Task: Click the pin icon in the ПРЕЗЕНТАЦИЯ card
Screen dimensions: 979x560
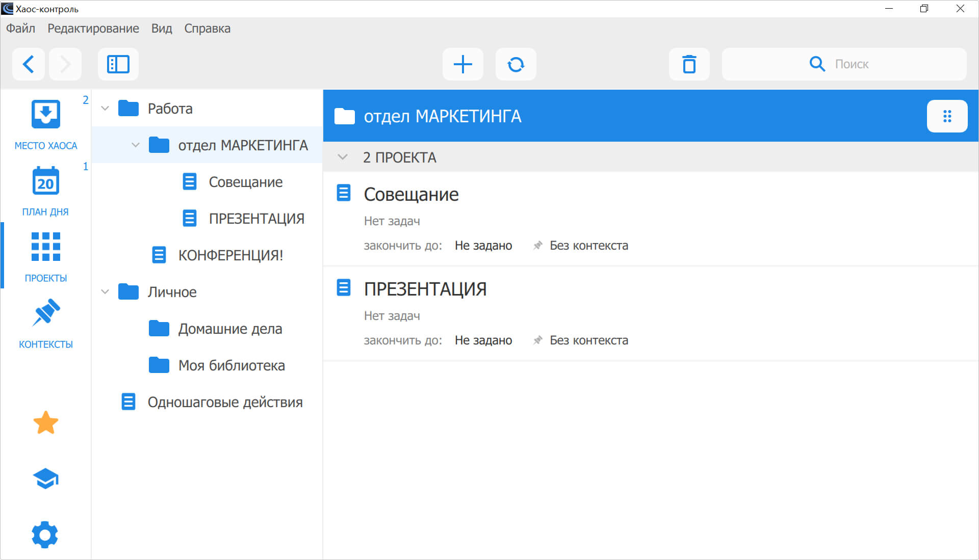Action: pyautogui.click(x=537, y=340)
